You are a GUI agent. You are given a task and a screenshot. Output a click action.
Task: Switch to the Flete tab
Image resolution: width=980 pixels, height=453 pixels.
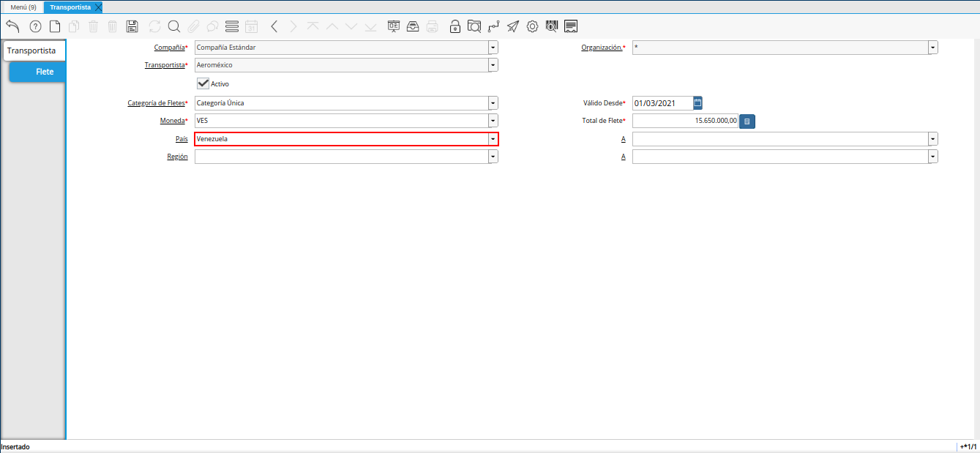[44, 72]
